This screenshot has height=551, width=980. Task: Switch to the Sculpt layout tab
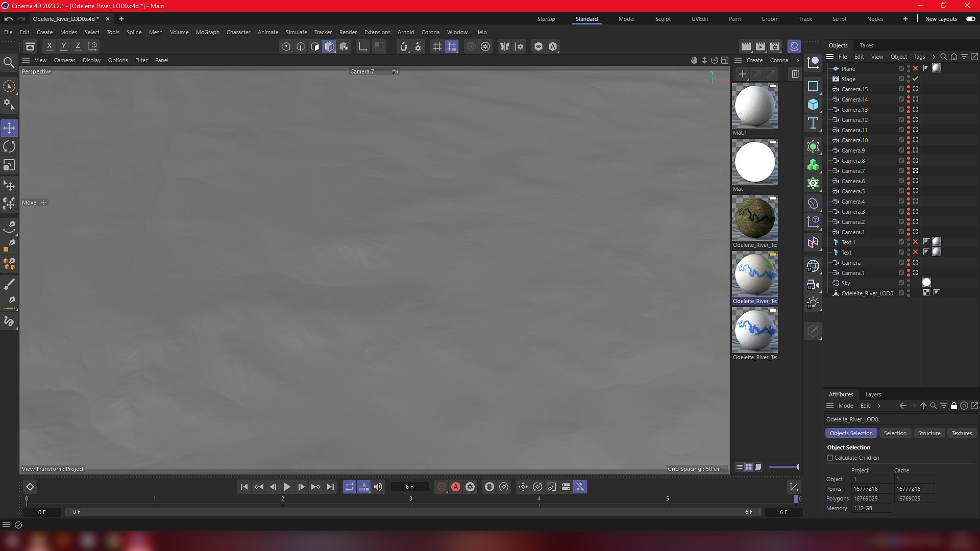(663, 19)
